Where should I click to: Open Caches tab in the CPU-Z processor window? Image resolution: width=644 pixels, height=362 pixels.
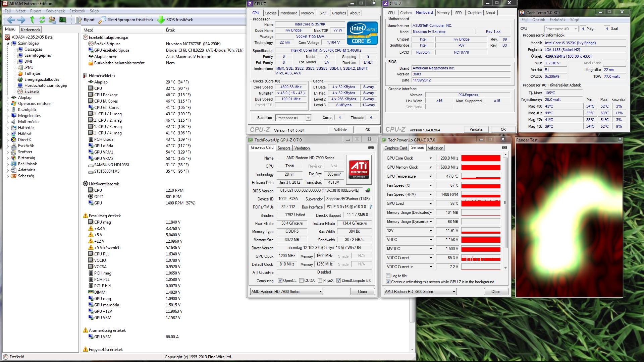270,13
